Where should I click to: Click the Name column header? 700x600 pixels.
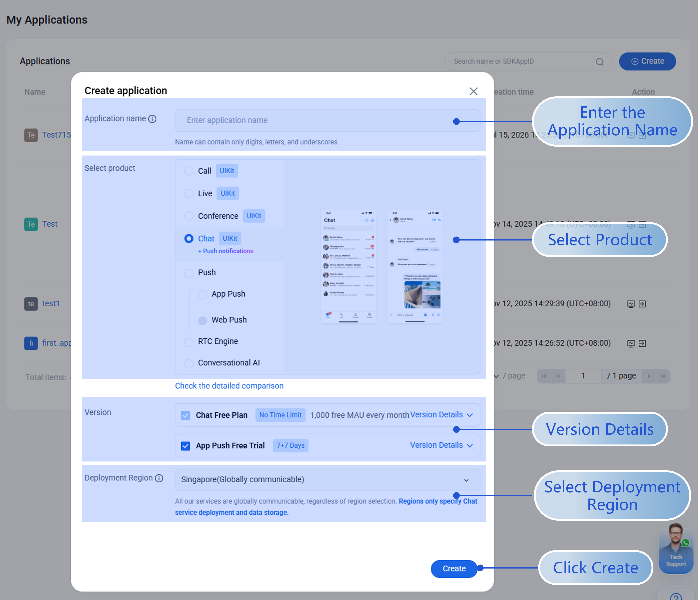coord(35,92)
